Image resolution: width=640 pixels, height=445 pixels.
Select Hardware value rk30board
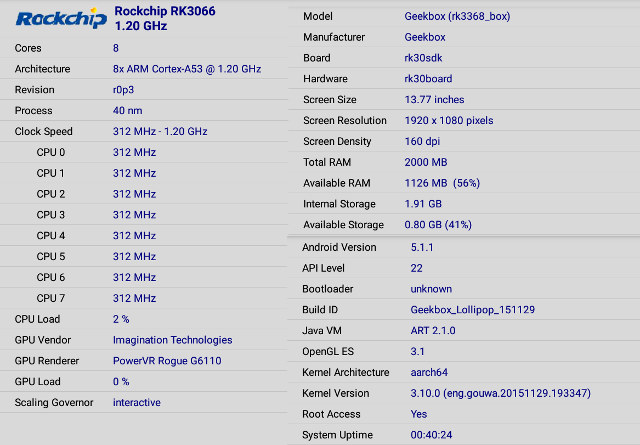[x=428, y=79]
